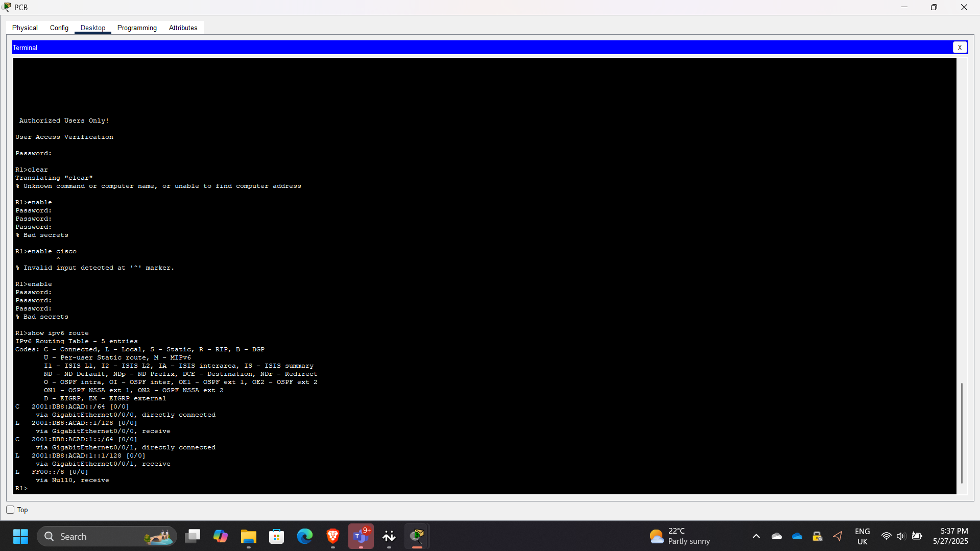Switch to the Config tab

coord(59,28)
